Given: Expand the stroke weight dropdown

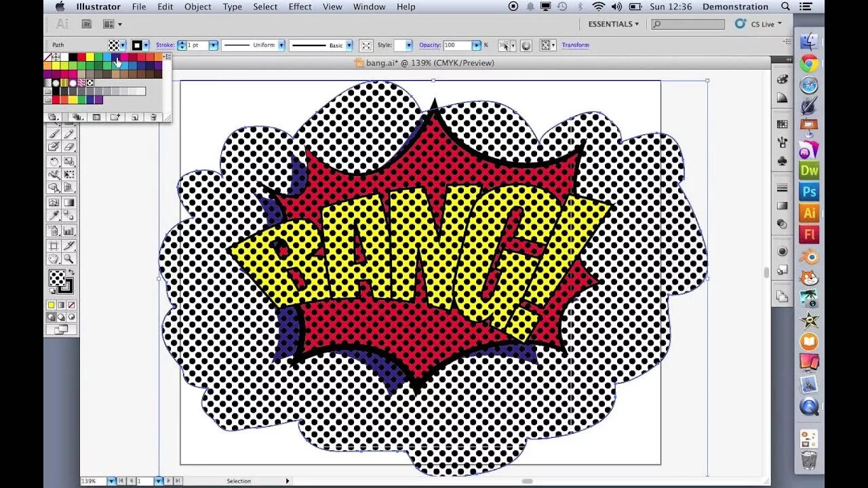Looking at the screenshot, I should pos(214,45).
